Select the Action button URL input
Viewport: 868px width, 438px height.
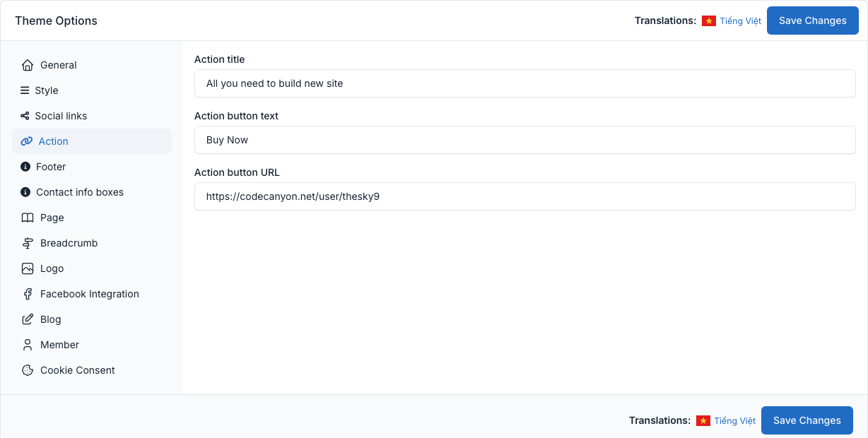(x=525, y=196)
